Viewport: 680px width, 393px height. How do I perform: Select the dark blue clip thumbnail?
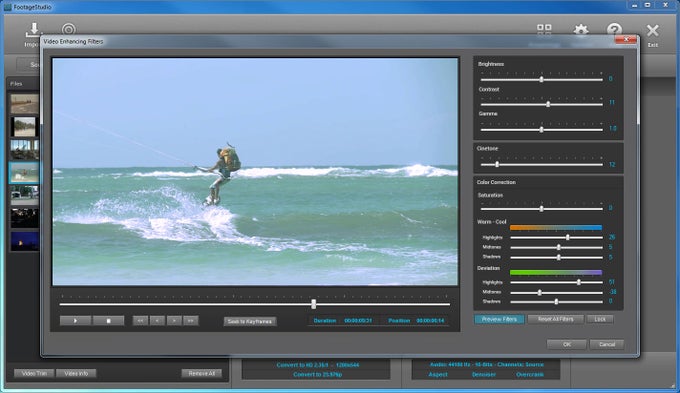point(24,241)
